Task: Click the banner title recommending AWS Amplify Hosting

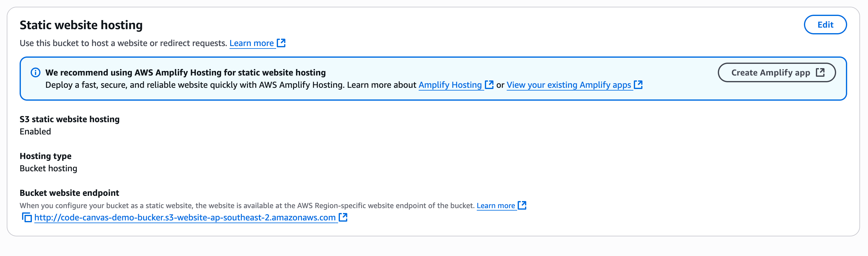Action: tap(185, 72)
